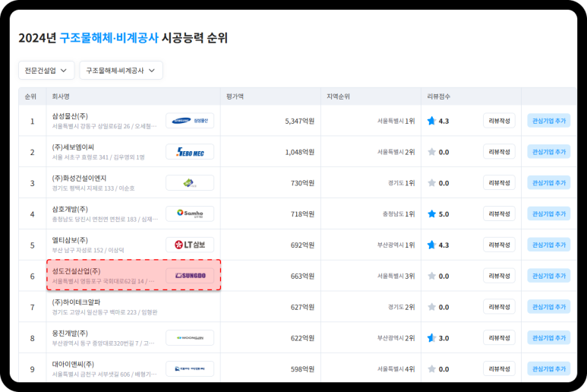Viewport: 587px width, 392px height.
Task: Open company name 대아이앤씨(주)
Action: point(73,365)
